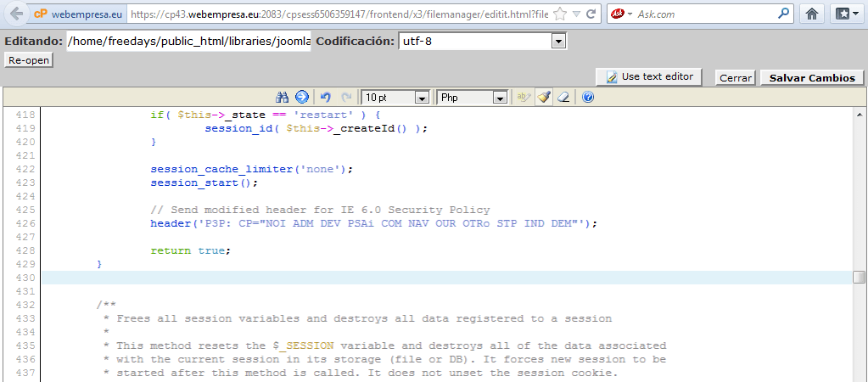Click the Cerrar button
The height and width of the screenshot is (382, 868).
click(736, 78)
